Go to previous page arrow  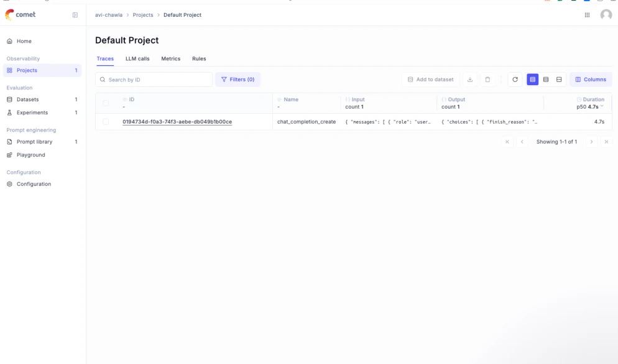pyautogui.click(x=522, y=142)
